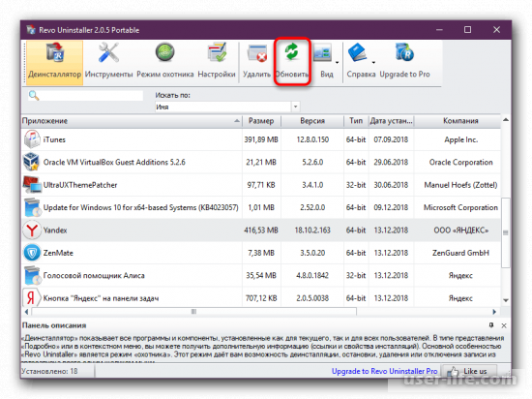Select the ZenMate shield icon
Screen dimensions: 532x399
[32, 253]
